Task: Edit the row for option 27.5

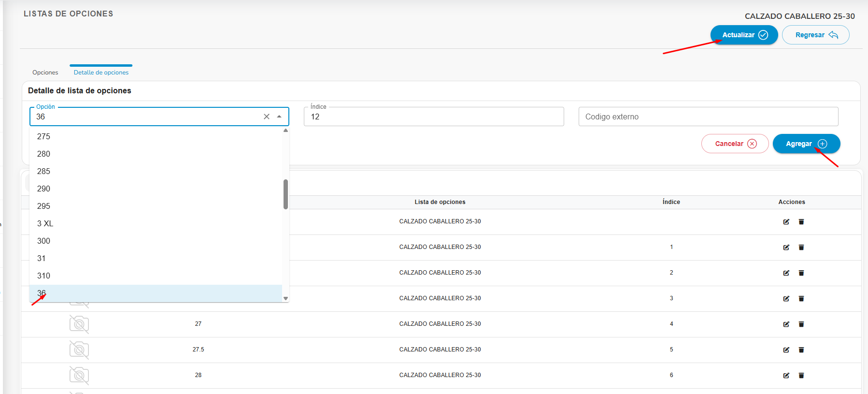Action: 786,350
